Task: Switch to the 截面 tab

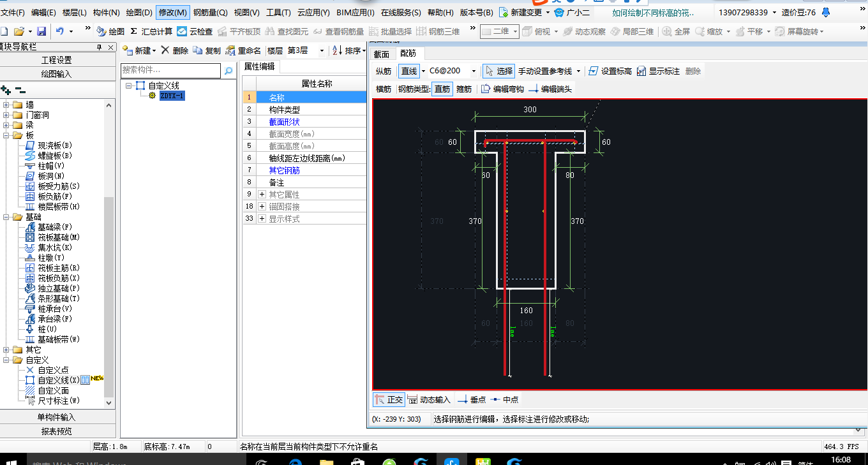Action: pos(382,54)
